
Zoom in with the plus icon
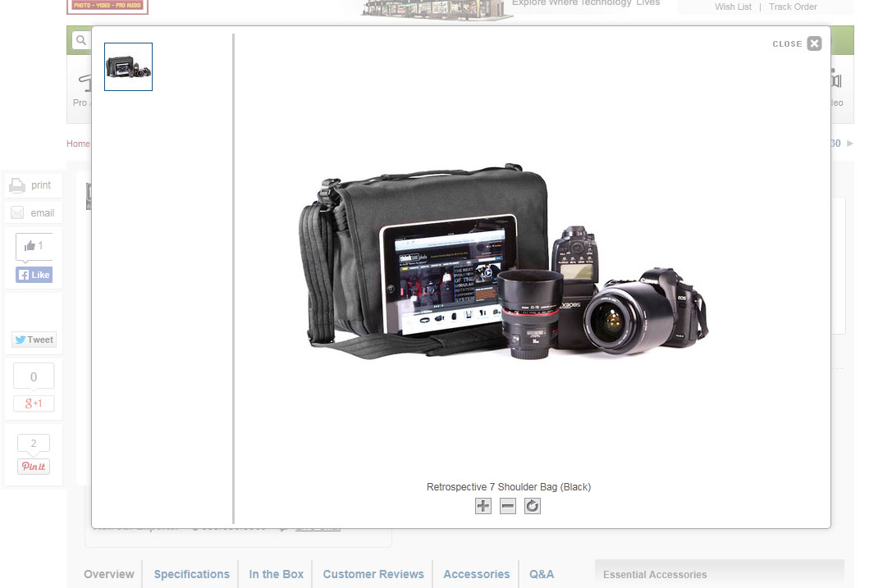483,506
